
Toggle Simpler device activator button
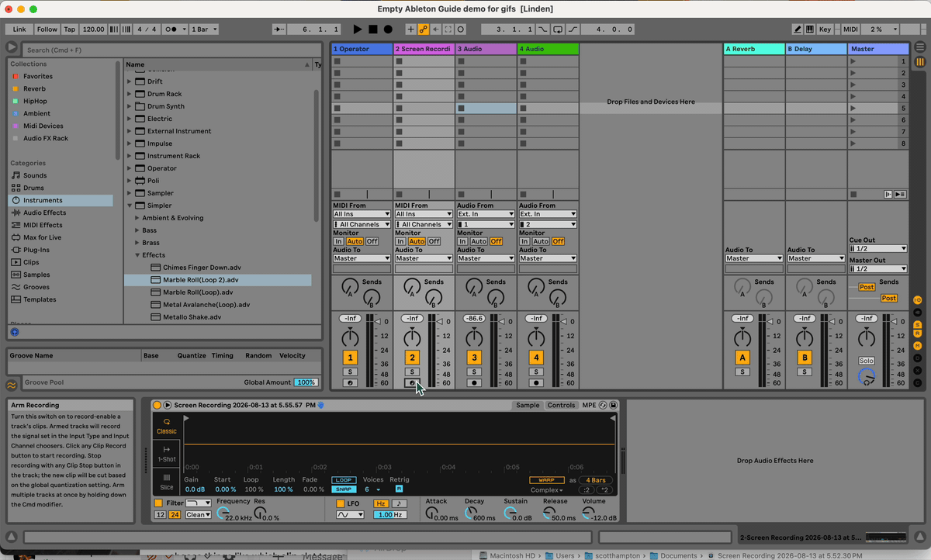pos(157,405)
